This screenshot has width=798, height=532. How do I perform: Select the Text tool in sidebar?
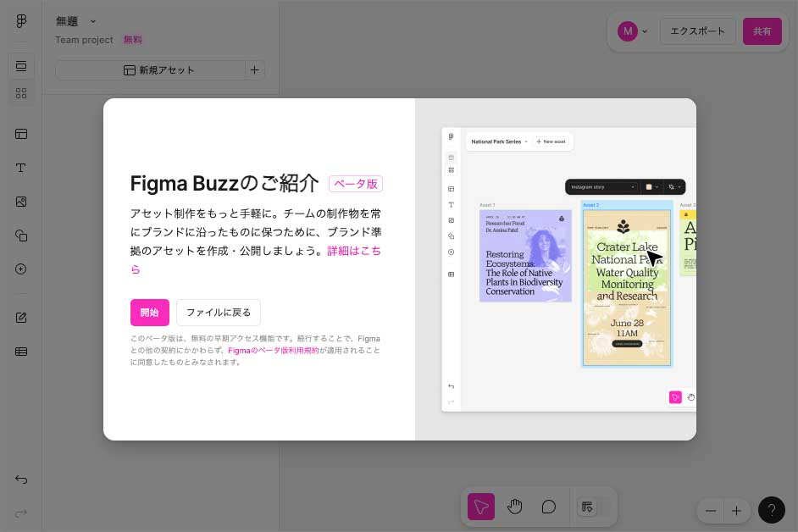[21, 168]
